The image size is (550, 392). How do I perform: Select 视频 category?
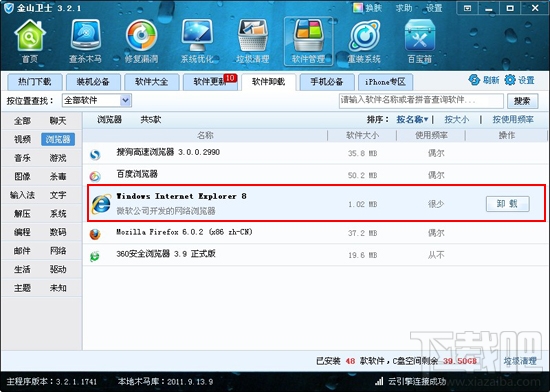[22, 139]
